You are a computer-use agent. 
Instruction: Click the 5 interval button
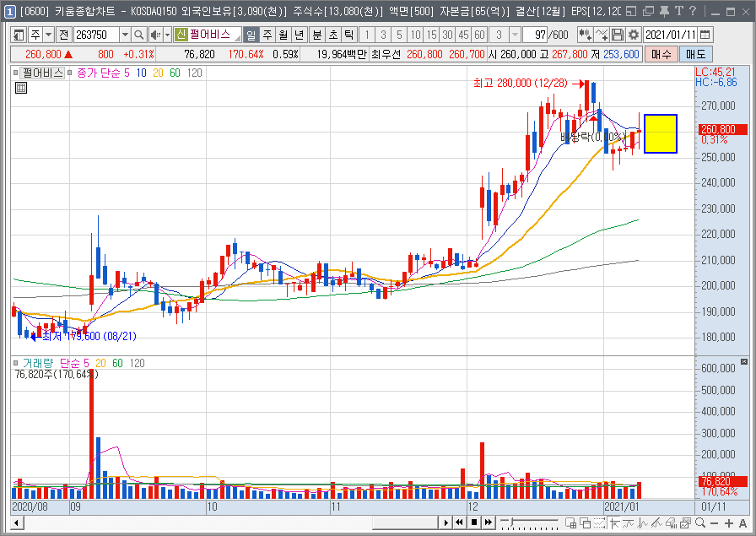click(x=399, y=35)
